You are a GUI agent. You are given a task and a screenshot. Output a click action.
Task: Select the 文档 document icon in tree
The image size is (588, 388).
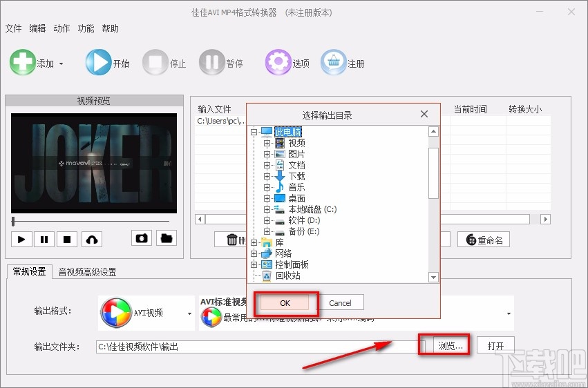point(280,165)
